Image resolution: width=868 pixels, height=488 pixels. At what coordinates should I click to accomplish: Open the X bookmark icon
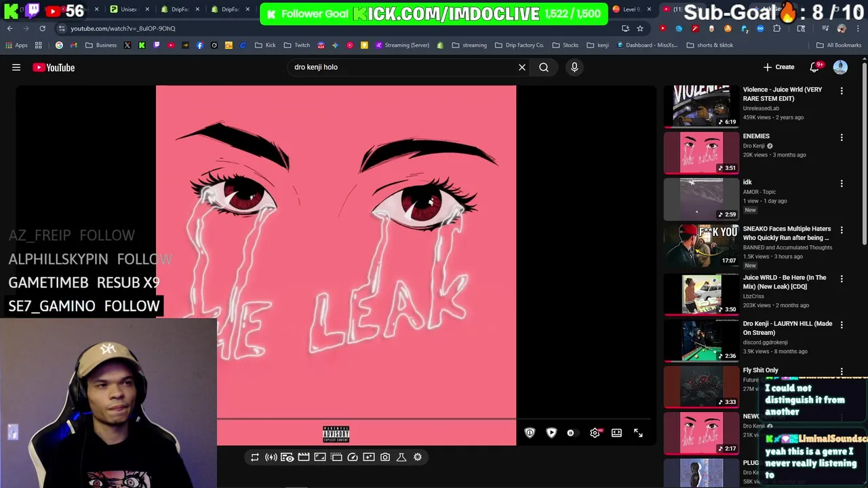pos(127,45)
